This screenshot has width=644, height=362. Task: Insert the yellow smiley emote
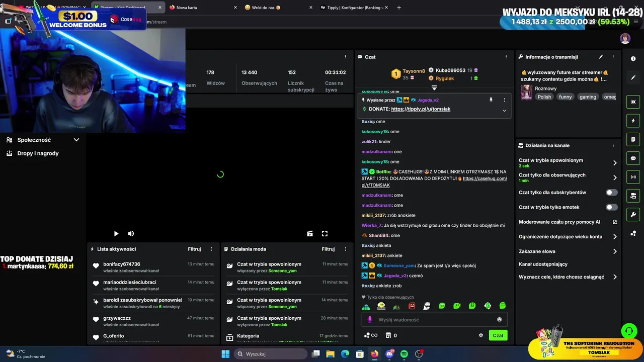coord(381,306)
